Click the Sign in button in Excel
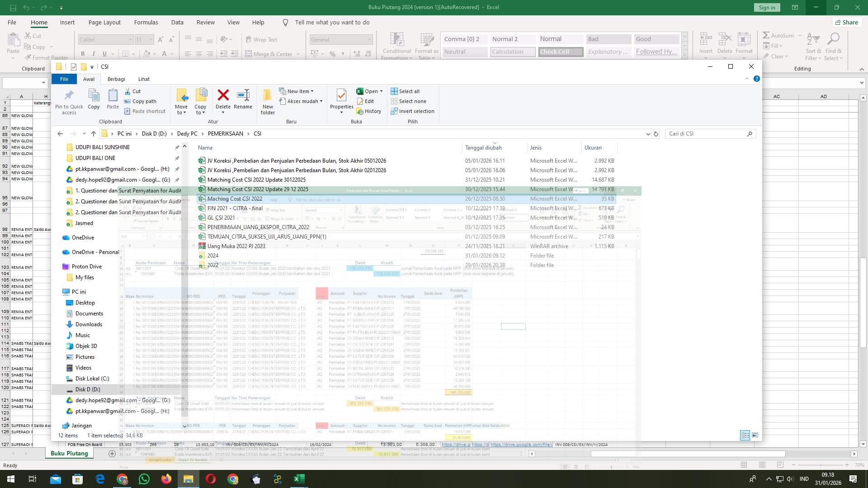Viewport: 868px width, 488px height. click(766, 7)
